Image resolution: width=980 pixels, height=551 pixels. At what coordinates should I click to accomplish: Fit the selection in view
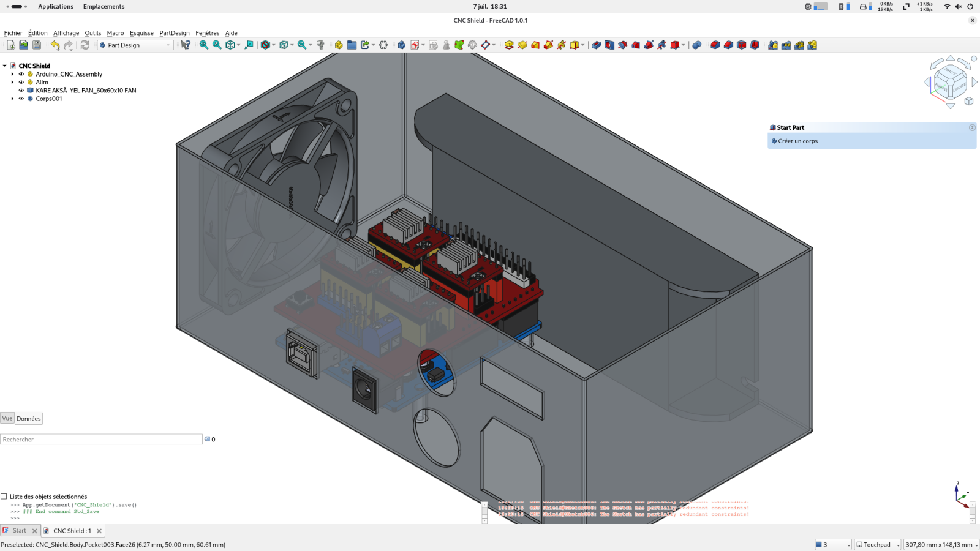217,45
